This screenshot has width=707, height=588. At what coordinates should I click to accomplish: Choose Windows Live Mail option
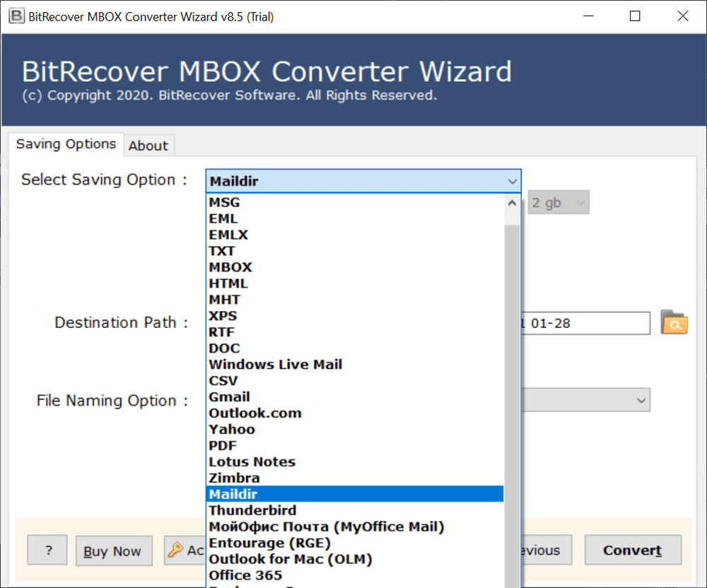point(355,365)
